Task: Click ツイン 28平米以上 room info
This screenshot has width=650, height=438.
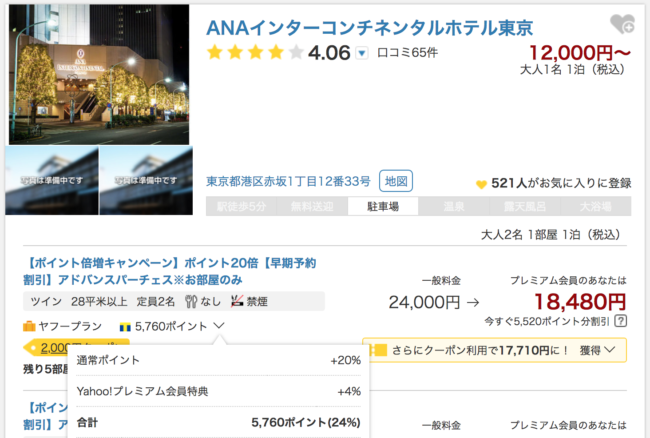Action: click(x=79, y=302)
